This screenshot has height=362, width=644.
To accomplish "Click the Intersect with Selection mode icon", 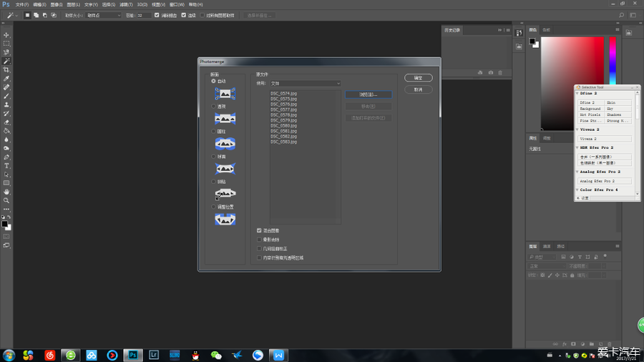I will pos(54,15).
